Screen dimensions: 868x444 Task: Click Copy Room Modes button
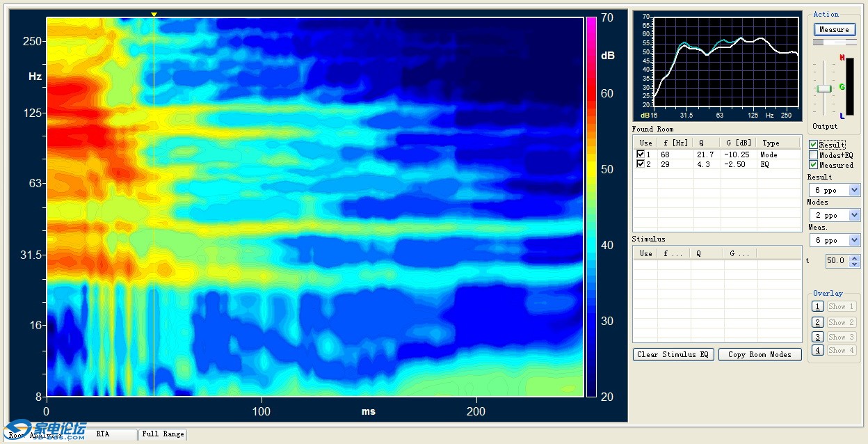click(759, 354)
